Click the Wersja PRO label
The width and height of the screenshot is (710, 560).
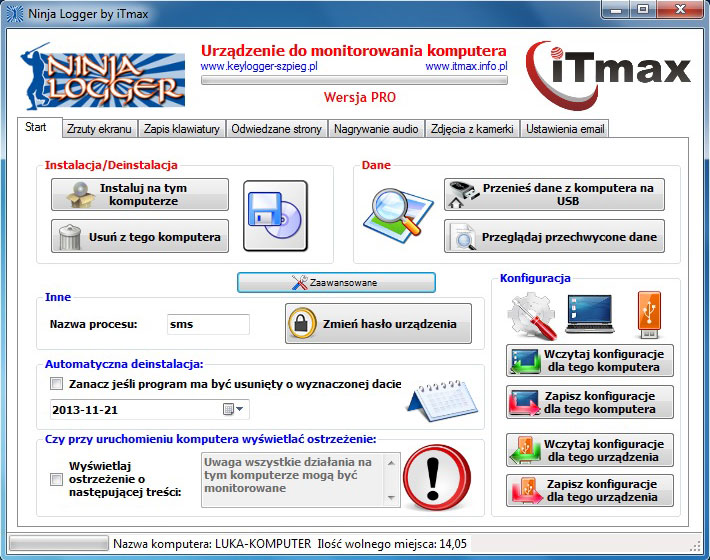click(360, 97)
